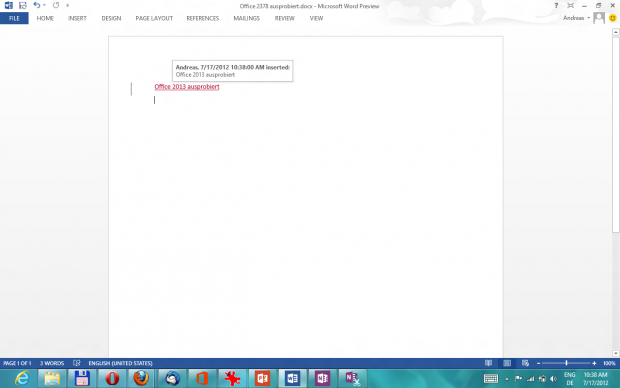Show hidden system tray icons arrow

click(507, 379)
